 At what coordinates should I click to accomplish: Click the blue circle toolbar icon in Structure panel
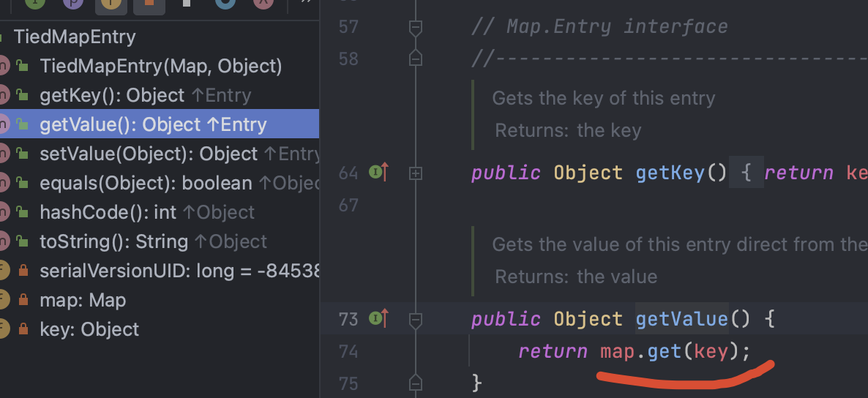tap(225, 3)
